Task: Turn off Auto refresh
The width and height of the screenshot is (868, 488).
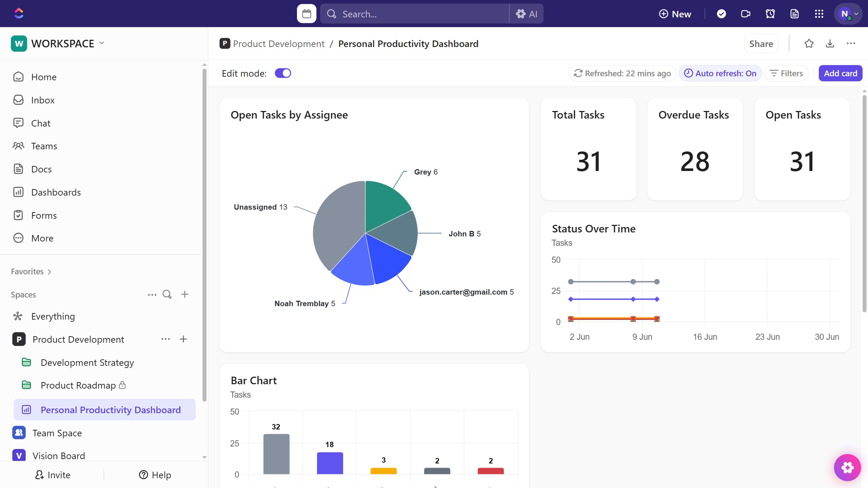Action: point(720,73)
